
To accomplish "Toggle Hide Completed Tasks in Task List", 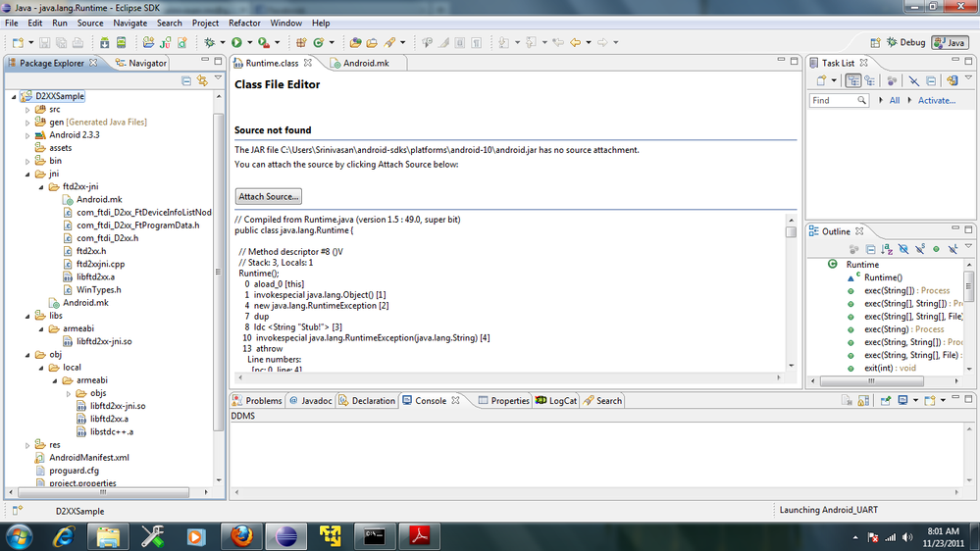I will [913, 80].
